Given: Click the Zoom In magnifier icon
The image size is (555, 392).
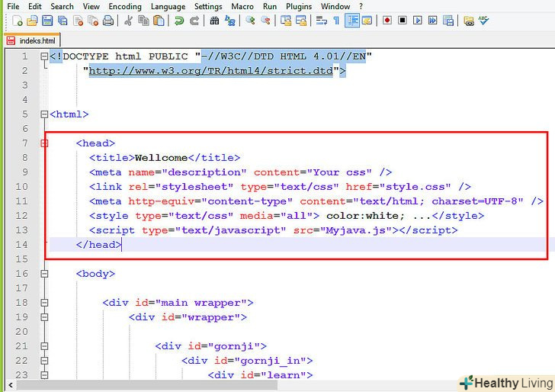Looking at the screenshot, I should click(249, 21).
